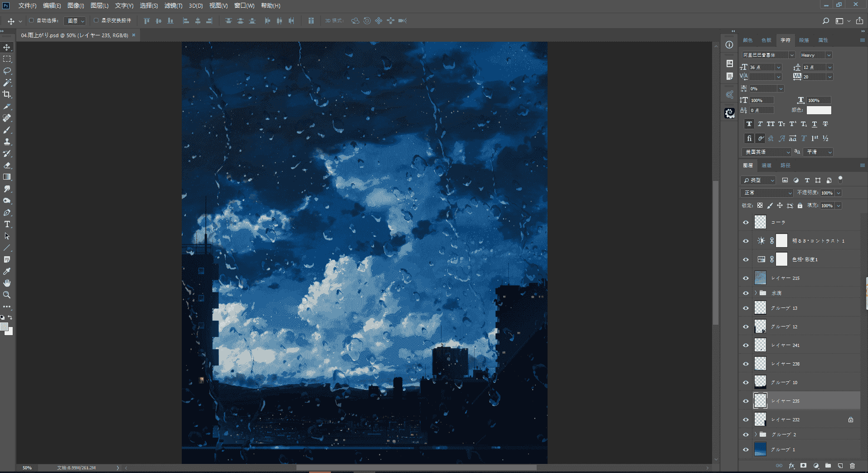
Task: Click the text color swatch
Action: pos(819,110)
